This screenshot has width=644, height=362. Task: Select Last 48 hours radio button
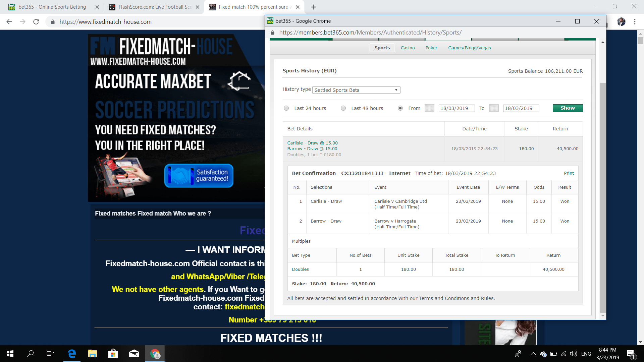343,108
